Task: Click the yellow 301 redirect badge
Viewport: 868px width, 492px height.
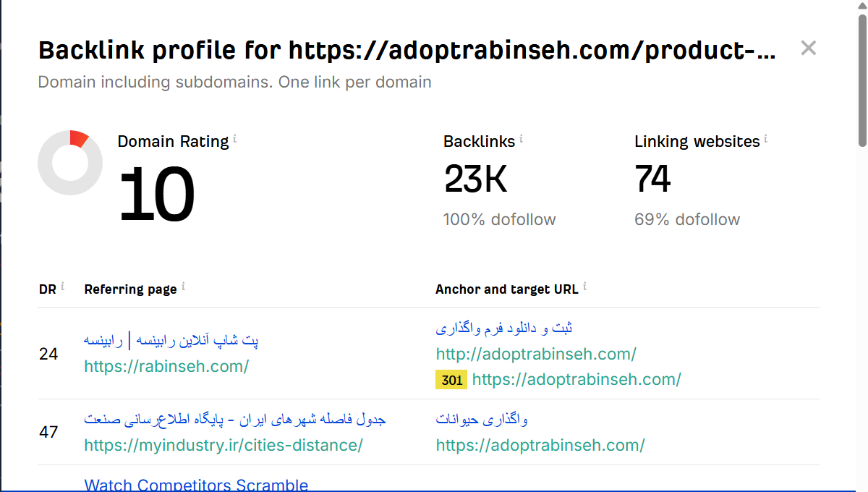Action: point(451,380)
